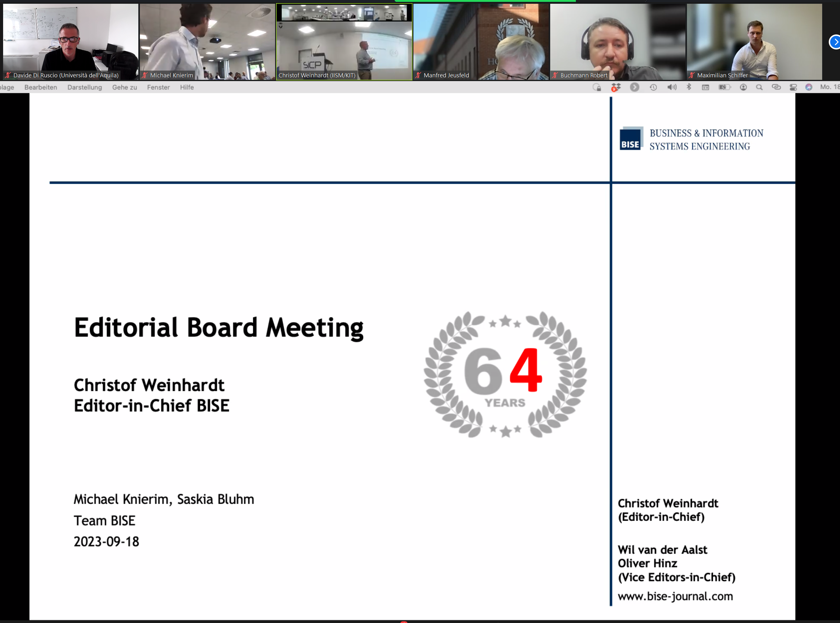Click the Michael Knierim, Saskia Bluhm line
Viewport: 840px width, 623px height.
[x=164, y=499]
